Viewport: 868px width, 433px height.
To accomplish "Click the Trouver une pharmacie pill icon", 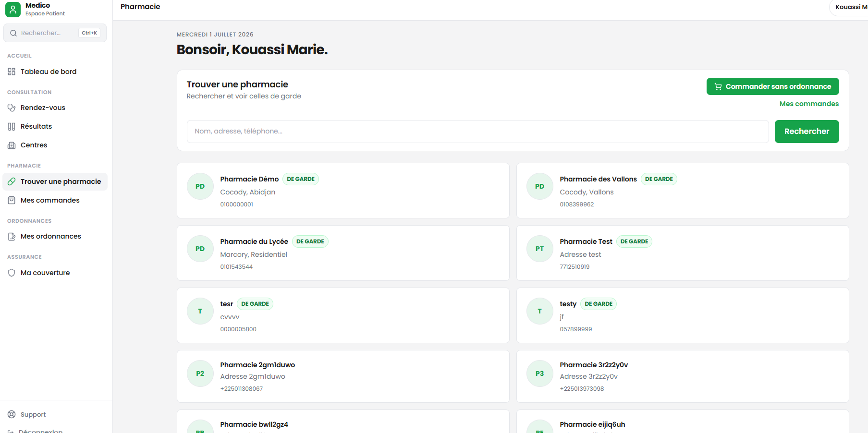I will pos(12,181).
